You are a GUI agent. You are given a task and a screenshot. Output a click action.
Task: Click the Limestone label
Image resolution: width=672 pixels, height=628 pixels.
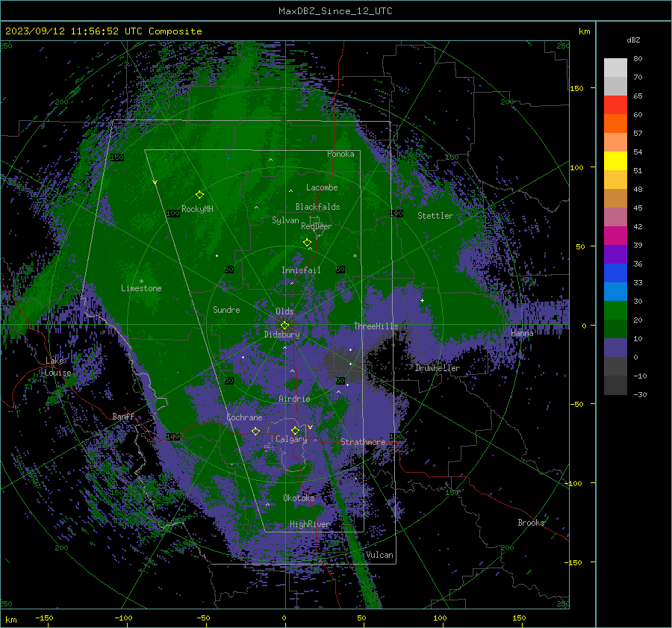141,288
